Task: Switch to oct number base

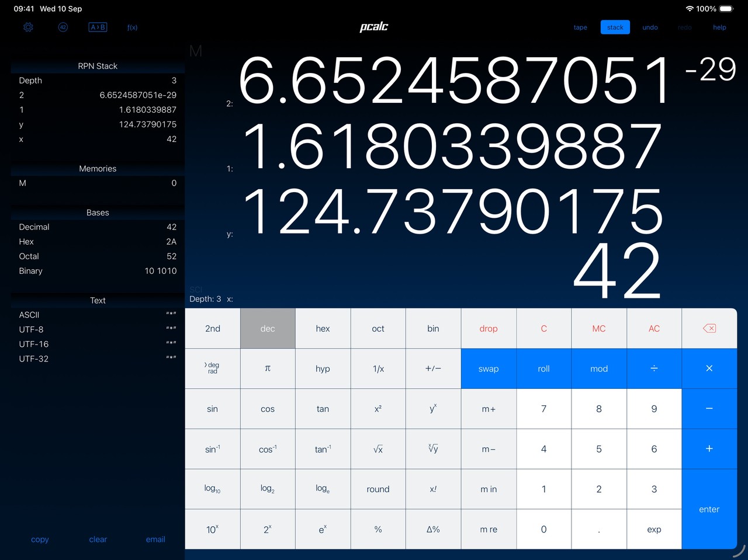Action: tap(378, 328)
